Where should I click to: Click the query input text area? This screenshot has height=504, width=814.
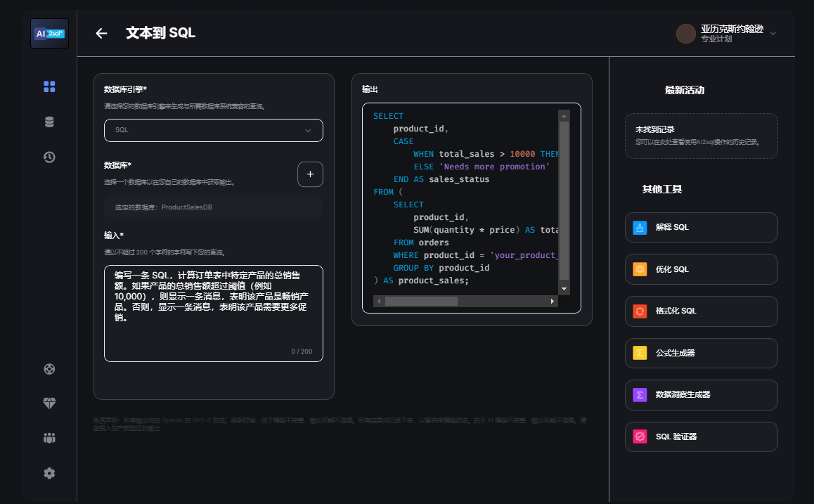pos(214,314)
